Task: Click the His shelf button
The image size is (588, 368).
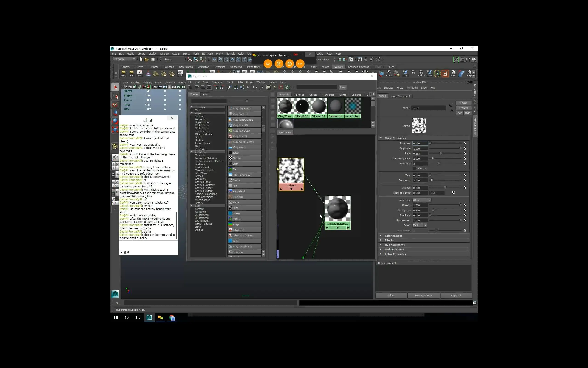Action: coord(140,74)
